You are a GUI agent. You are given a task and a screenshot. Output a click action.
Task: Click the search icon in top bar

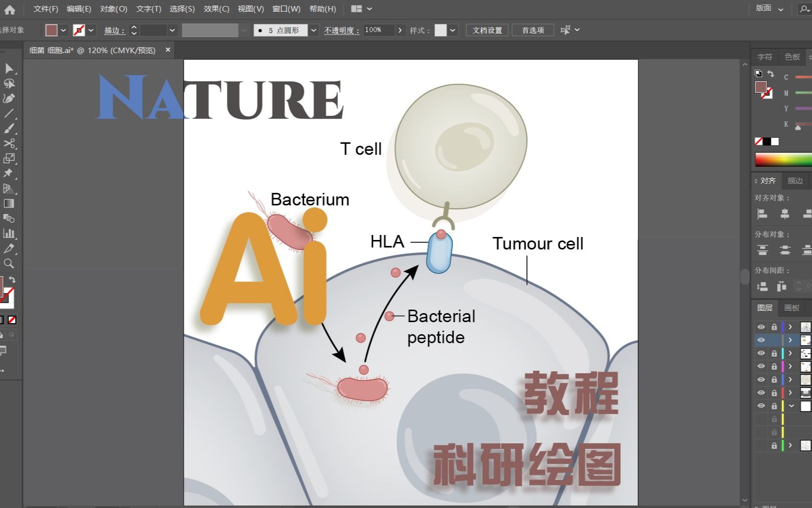804,9
